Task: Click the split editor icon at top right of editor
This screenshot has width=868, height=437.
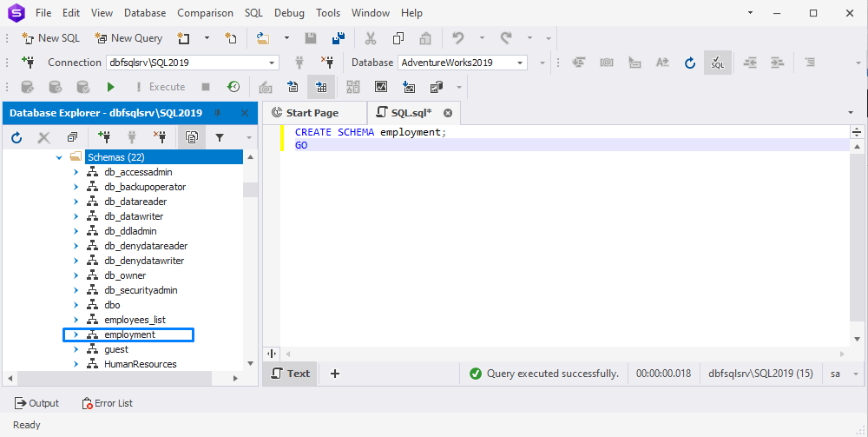Action: 857,132
